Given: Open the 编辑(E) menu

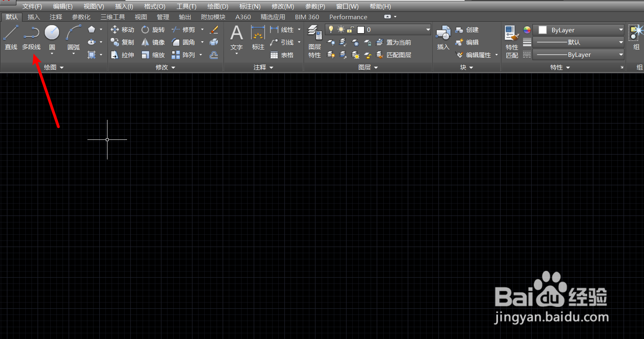Looking at the screenshot, I should pyautogui.click(x=63, y=7).
